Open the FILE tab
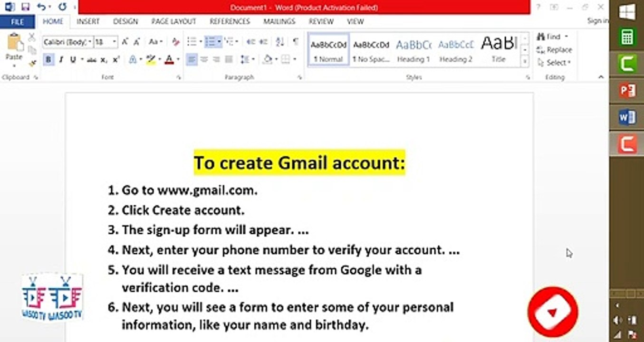The image size is (644, 342). click(x=17, y=21)
